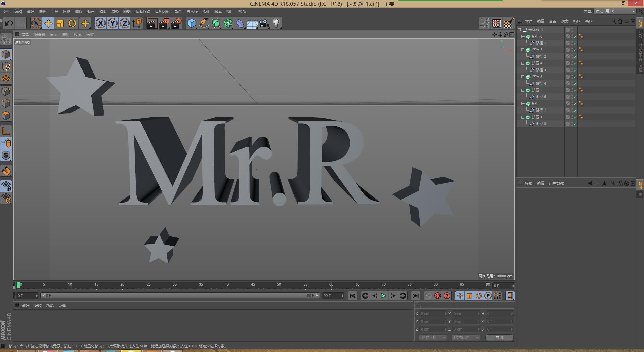The image size is (644, 352).
Task: Toggle the X axis lock
Action: click(101, 23)
